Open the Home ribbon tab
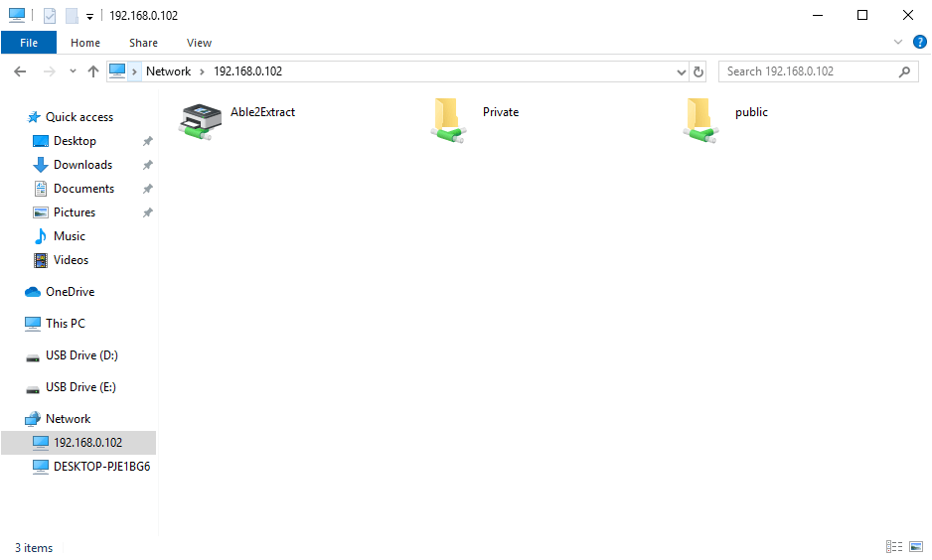This screenshot has width=932, height=560. (85, 43)
